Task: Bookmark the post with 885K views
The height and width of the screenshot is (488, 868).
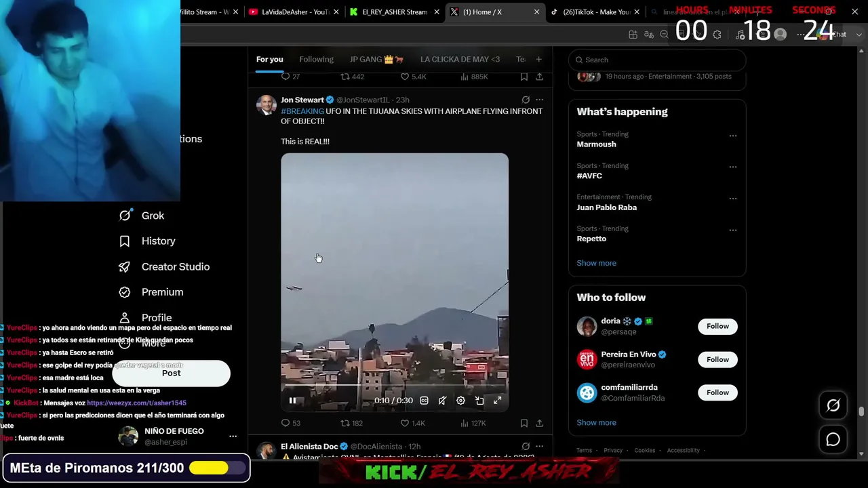Action: point(524,77)
